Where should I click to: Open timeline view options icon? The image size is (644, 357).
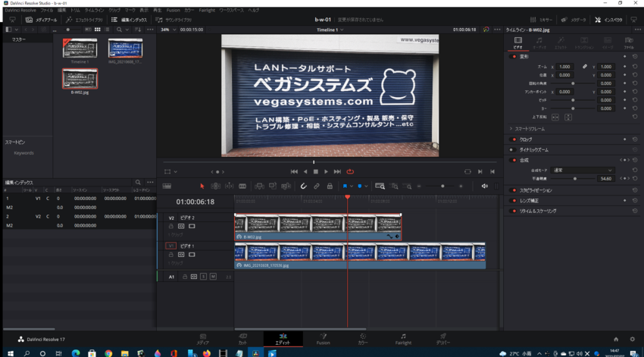point(167,186)
